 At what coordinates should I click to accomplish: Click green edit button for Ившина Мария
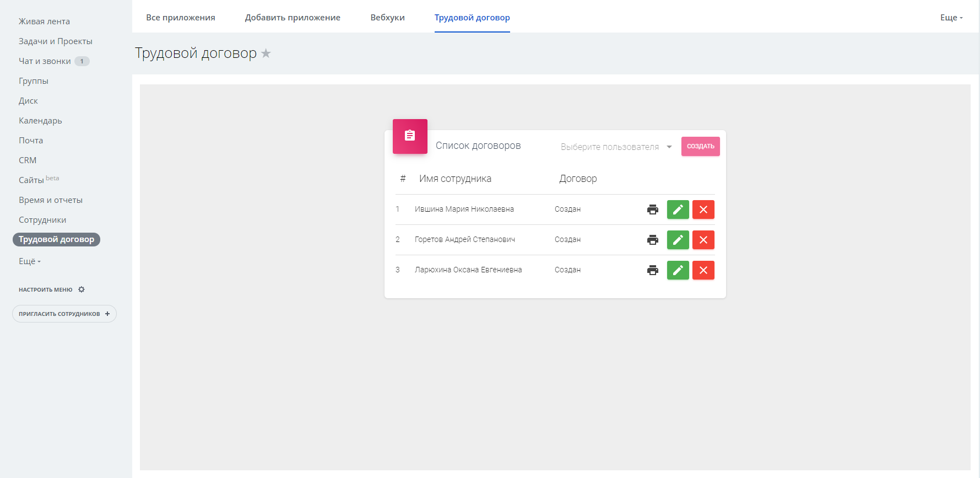coord(678,210)
